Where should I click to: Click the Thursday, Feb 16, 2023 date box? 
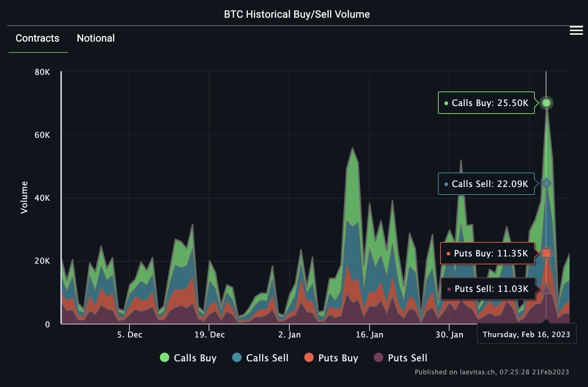[527, 334]
